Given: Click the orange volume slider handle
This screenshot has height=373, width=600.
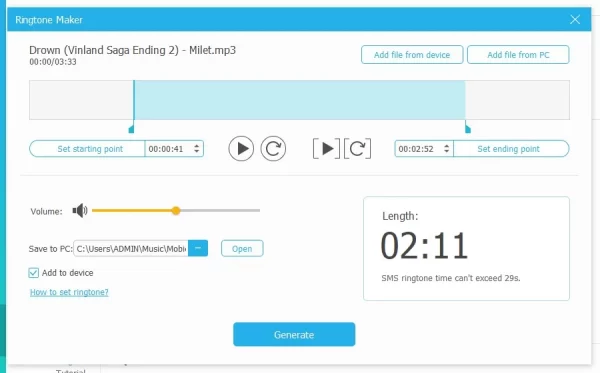Looking at the screenshot, I should point(176,210).
